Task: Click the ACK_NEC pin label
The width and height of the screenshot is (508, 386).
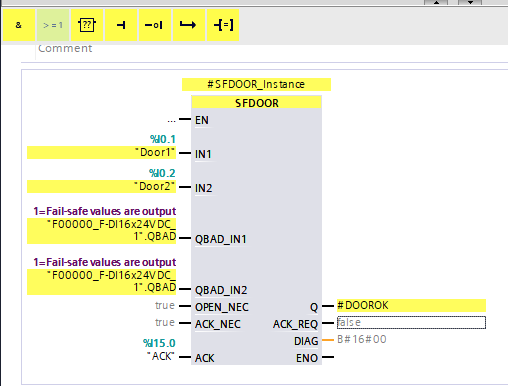Action: [218, 324]
